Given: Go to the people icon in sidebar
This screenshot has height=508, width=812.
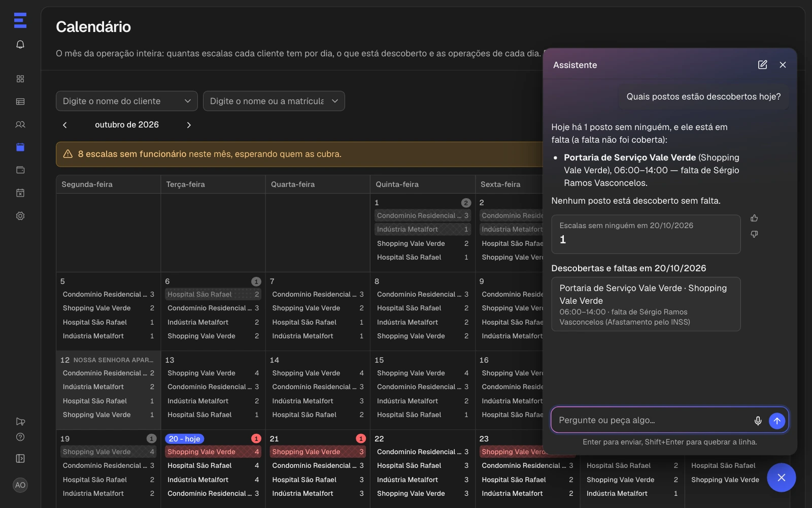Looking at the screenshot, I should pyautogui.click(x=20, y=124).
